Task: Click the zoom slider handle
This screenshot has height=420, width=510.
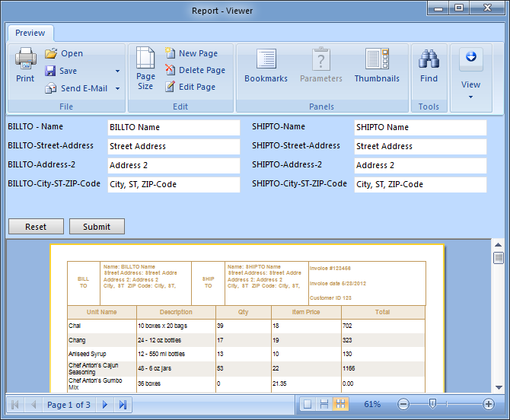Action: pyautogui.click(x=432, y=404)
